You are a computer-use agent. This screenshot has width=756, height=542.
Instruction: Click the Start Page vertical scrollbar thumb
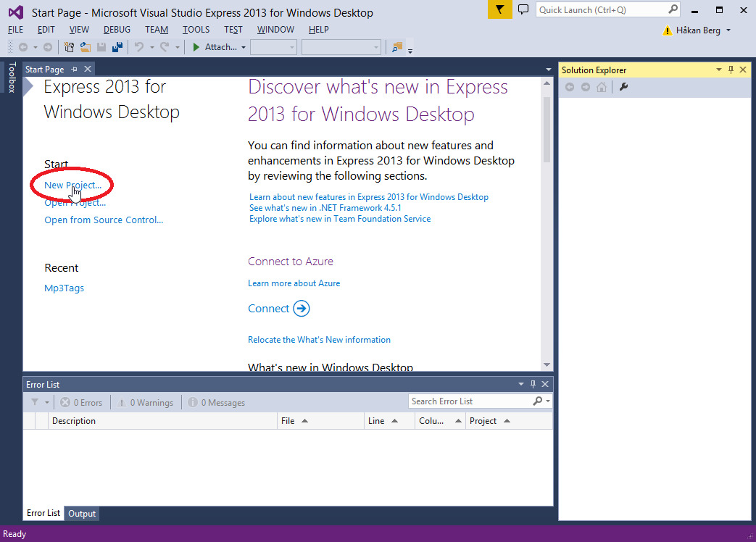[x=547, y=129]
